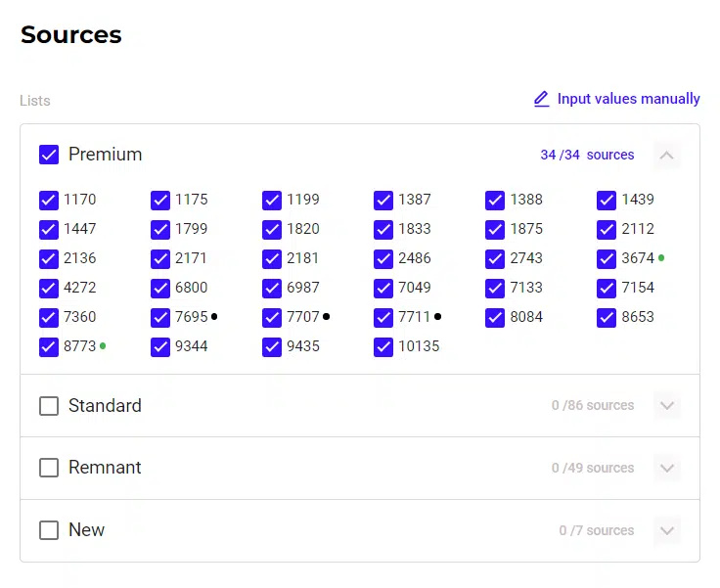Image resolution: width=720 pixels, height=588 pixels.
Task: Click the black dot next to 7707
Action: 326,316
